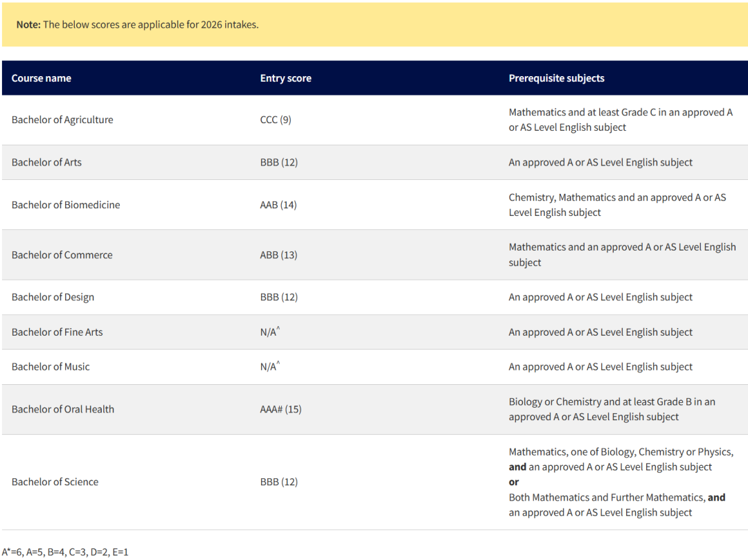Select the Bachelor of Agriculture course name
Image resolution: width=748 pixels, height=560 pixels.
click(x=62, y=120)
